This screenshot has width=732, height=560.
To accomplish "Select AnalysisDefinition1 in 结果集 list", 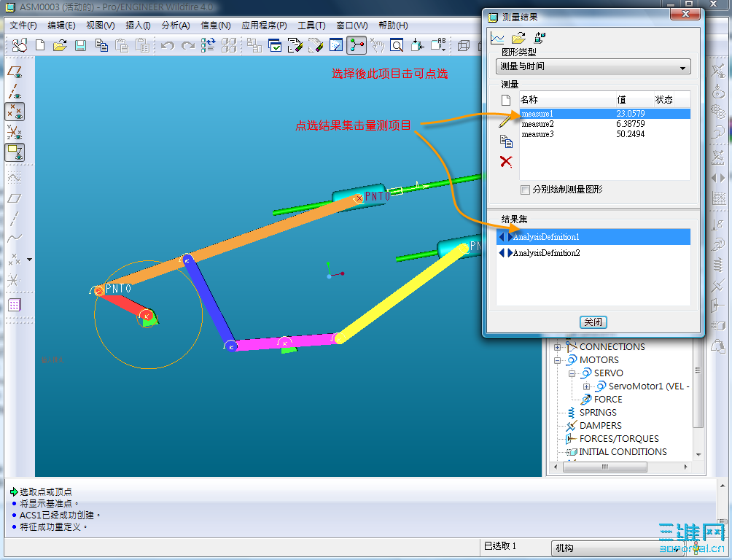I will (x=593, y=237).
